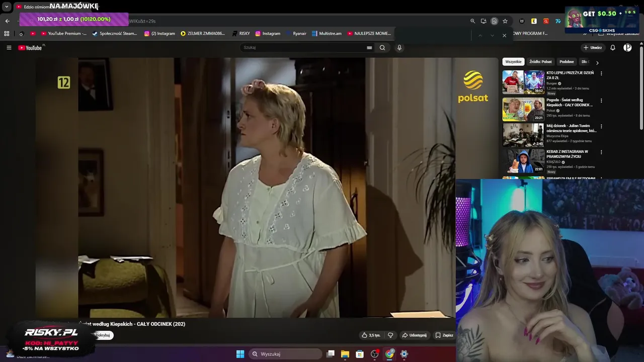The image size is (644, 362).
Task: Click the Polsat channel link under Pogoda video
Action: coord(551,111)
